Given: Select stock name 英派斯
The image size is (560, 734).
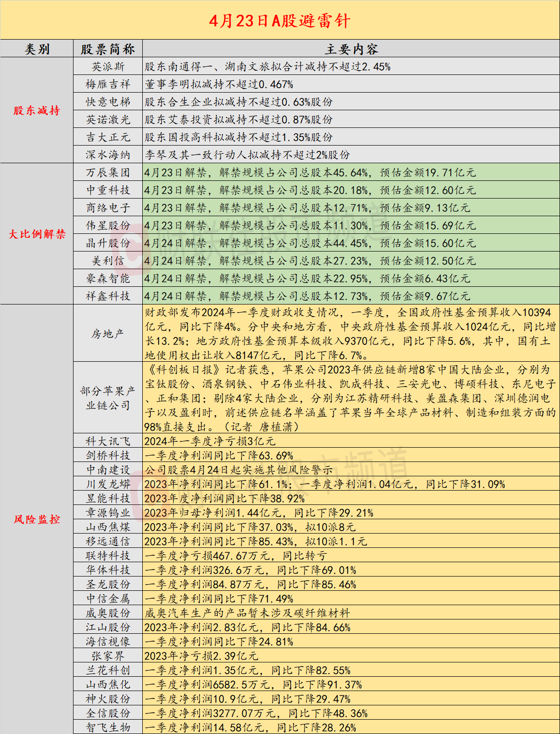Looking at the screenshot, I should point(108,66).
